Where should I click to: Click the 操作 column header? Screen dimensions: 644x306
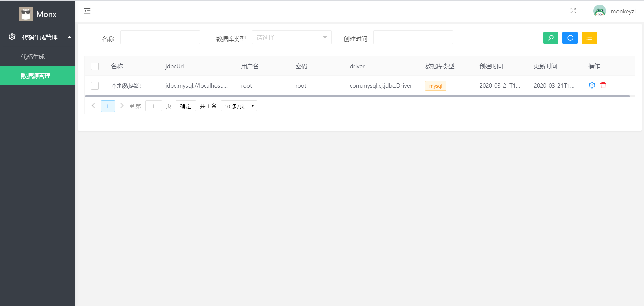[594, 66]
